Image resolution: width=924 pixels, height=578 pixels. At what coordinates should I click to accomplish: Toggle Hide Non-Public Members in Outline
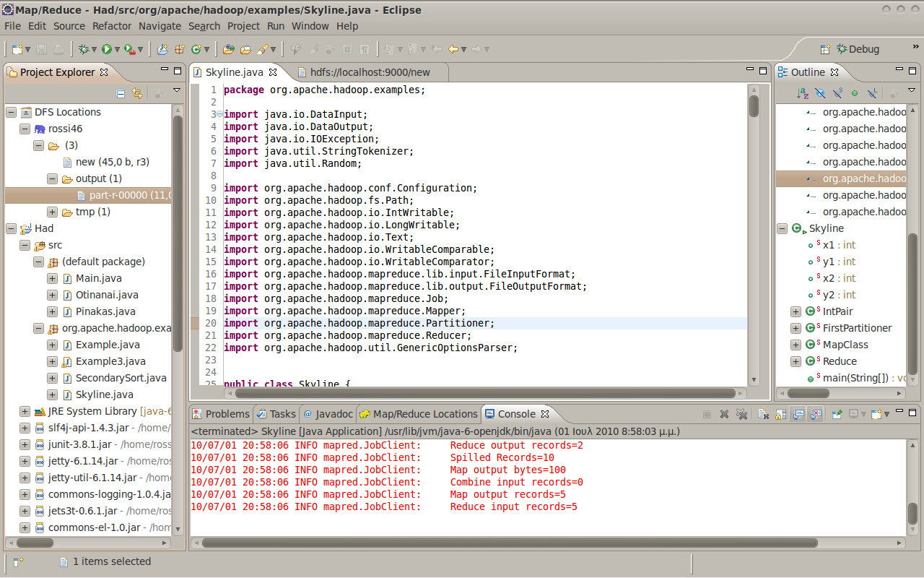click(855, 93)
